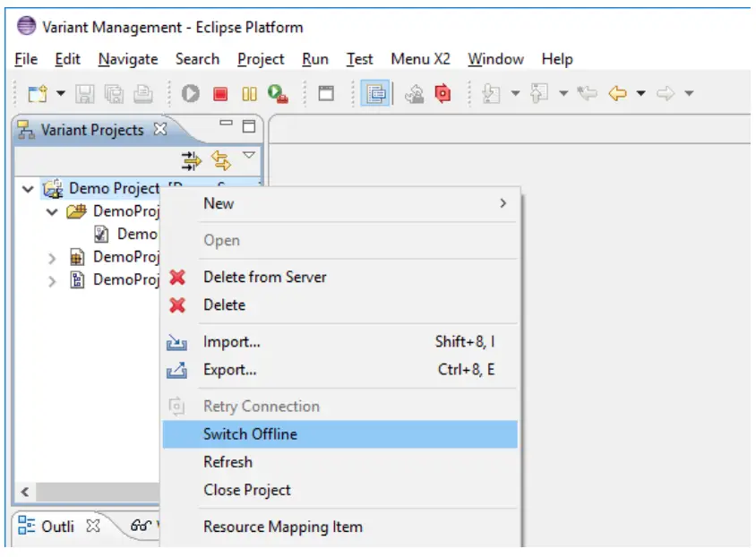Open the Search menu

pos(197,59)
